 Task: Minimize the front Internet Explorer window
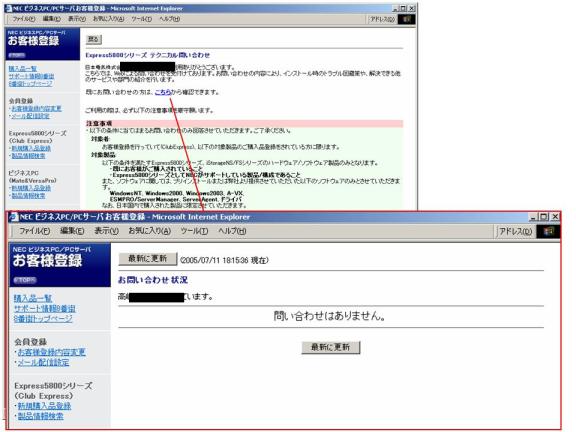[x=533, y=217]
